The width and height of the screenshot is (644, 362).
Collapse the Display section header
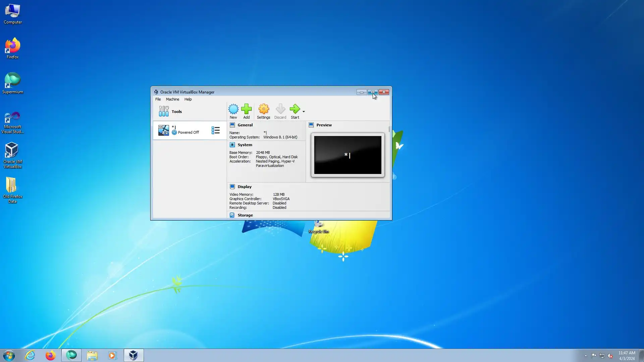pyautogui.click(x=244, y=187)
